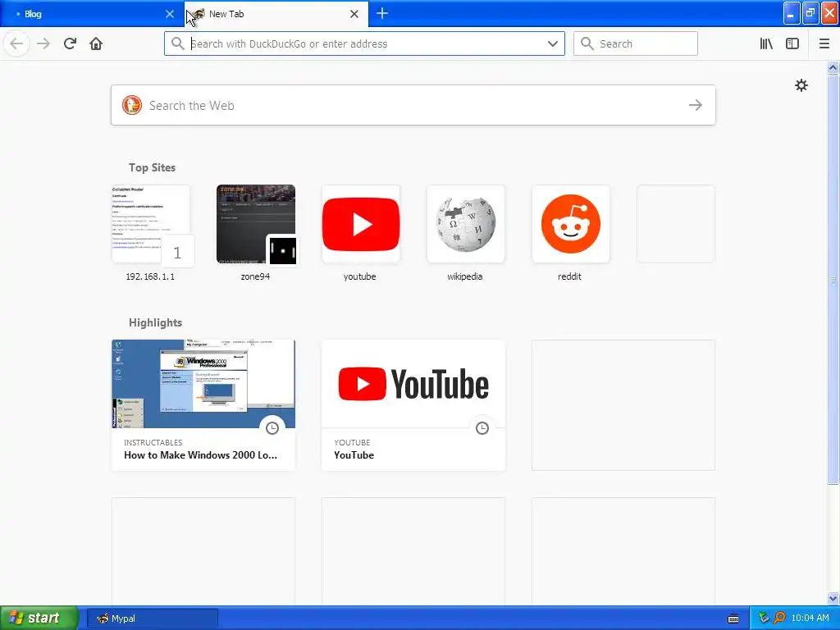This screenshot has height=630, width=840.
Task: Click scrollbar down arrow
Action: click(x=833, y=598)
